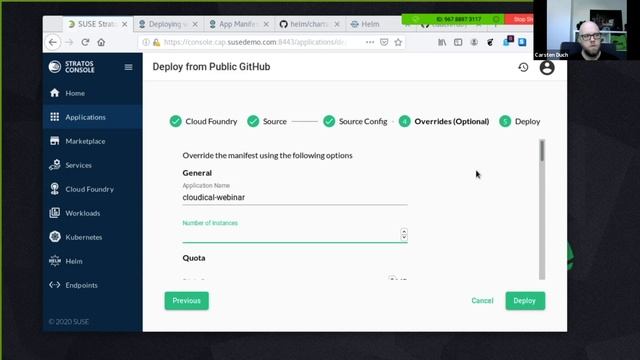
Task: Close the App Manifest tab
Action: pyautogui.click(x=266, y=24)
